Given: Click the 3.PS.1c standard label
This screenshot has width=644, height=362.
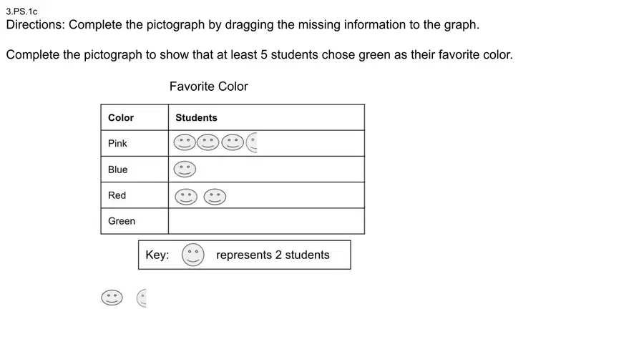Looking at the screenshot, I should (21, 11).
